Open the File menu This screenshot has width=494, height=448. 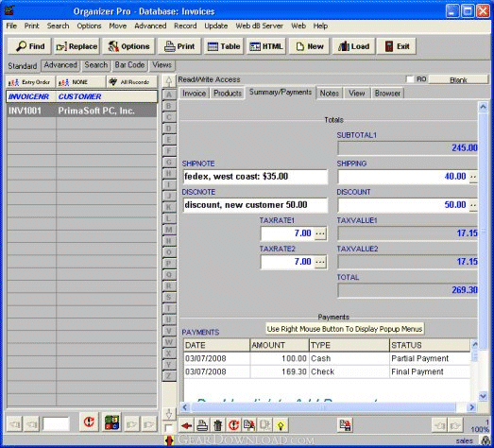click(x=11, y=26)
